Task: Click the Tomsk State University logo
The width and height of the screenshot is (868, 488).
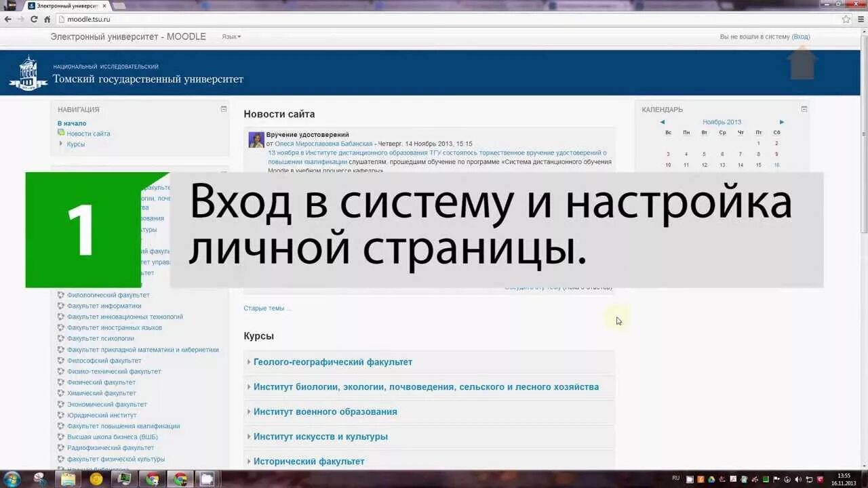Action: [x=28, y=73]
